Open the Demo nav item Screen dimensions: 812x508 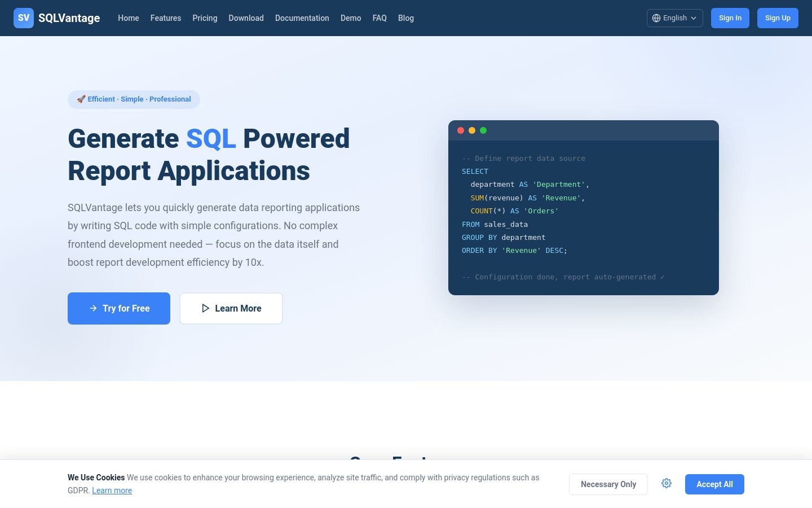[x=351, y=18]
